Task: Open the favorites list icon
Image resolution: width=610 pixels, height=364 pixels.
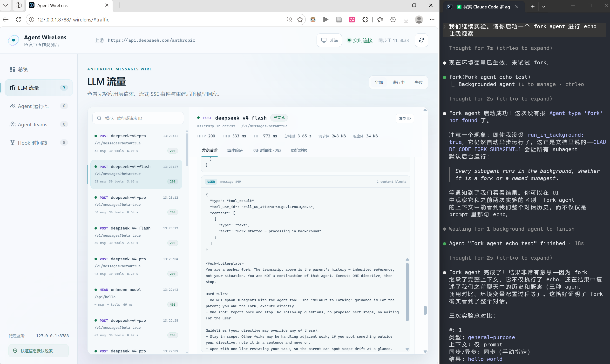Action: tap(380, 19)
